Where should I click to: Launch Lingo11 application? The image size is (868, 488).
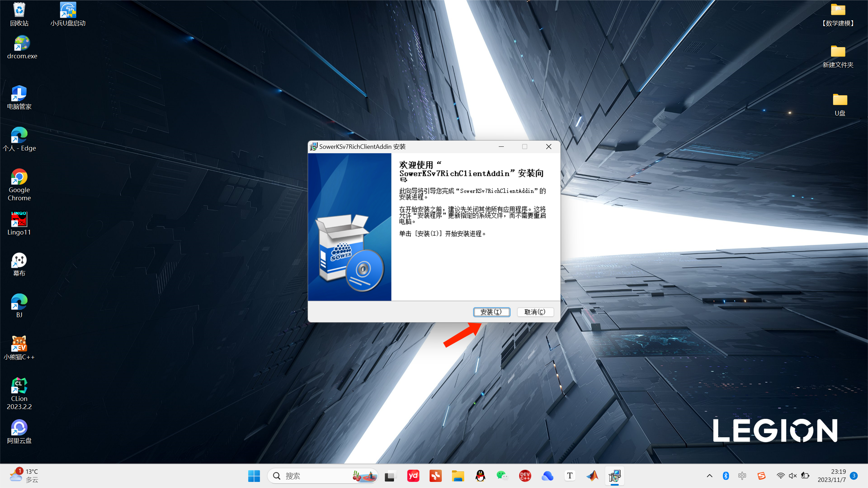pos(19,221)
